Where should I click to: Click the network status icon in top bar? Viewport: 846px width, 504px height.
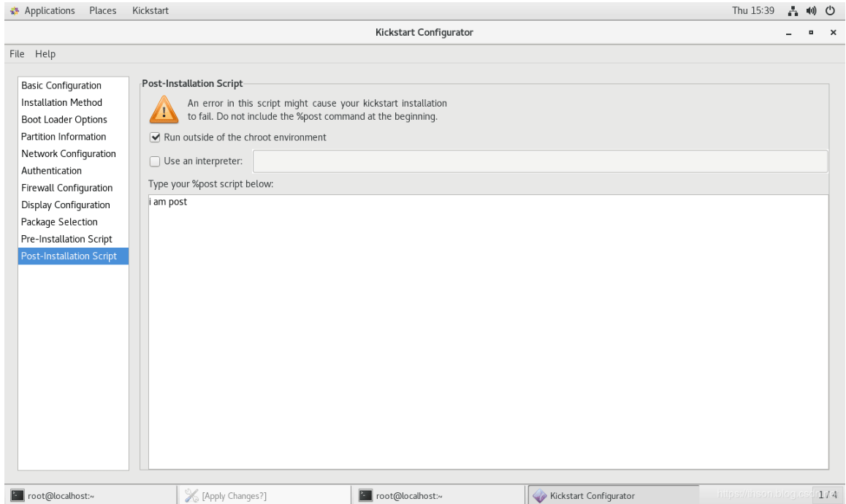click(x=793, y=10)
